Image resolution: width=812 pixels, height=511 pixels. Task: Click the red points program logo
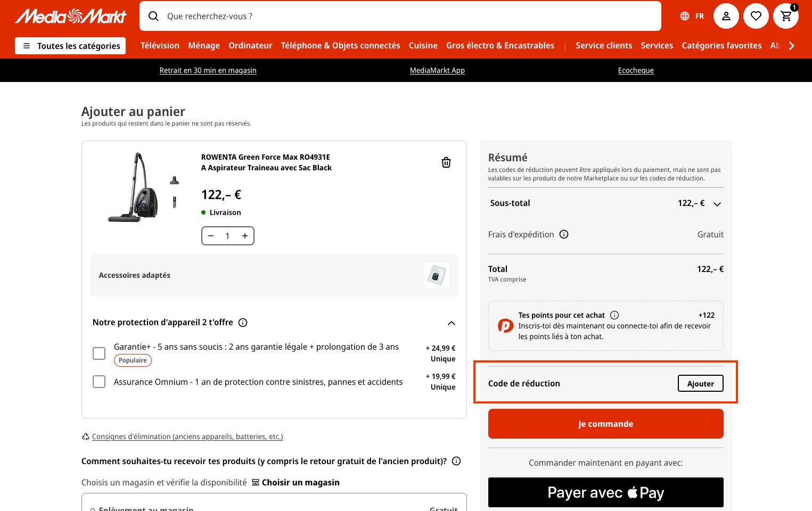point(505,325)
